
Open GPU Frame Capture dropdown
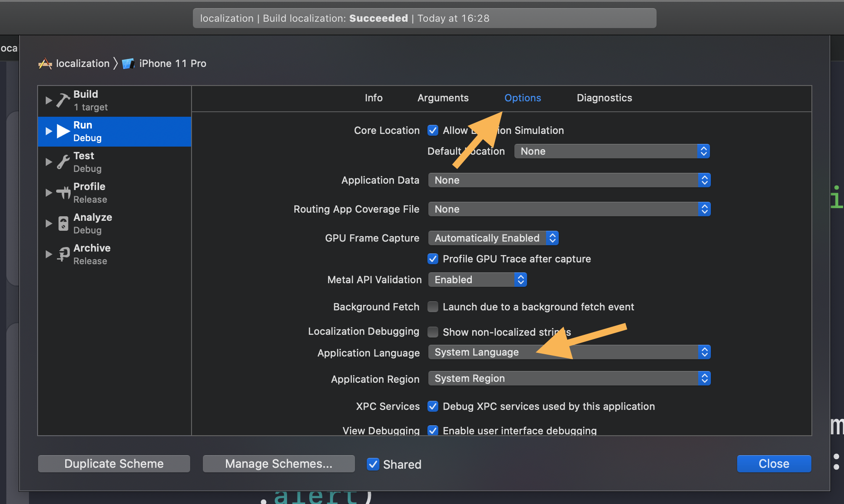click(493, 238)
